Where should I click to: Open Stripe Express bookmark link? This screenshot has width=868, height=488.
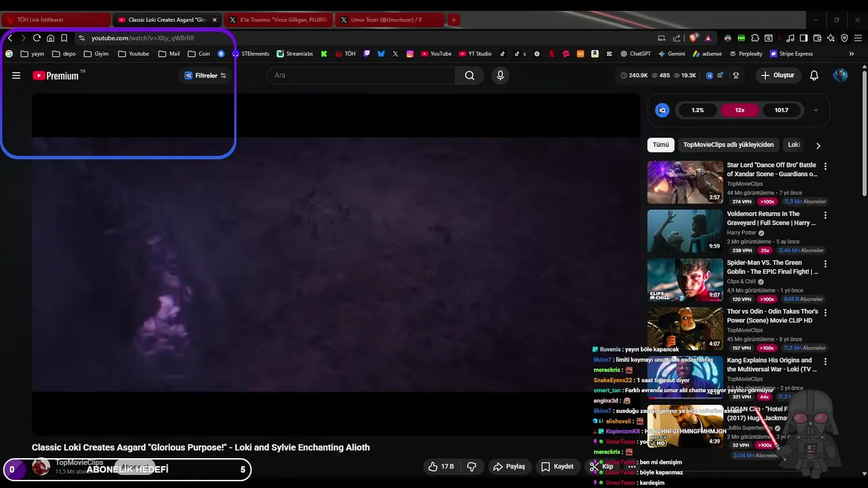click(x=791, y=54)
